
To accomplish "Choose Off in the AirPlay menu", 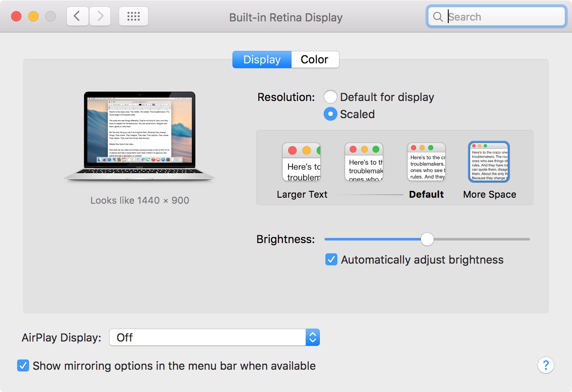I will coord(123,337).
